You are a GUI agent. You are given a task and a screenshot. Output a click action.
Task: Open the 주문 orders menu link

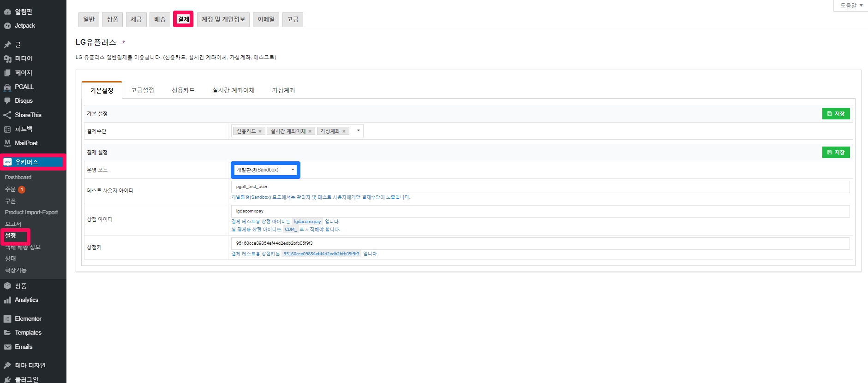point(11,189)
